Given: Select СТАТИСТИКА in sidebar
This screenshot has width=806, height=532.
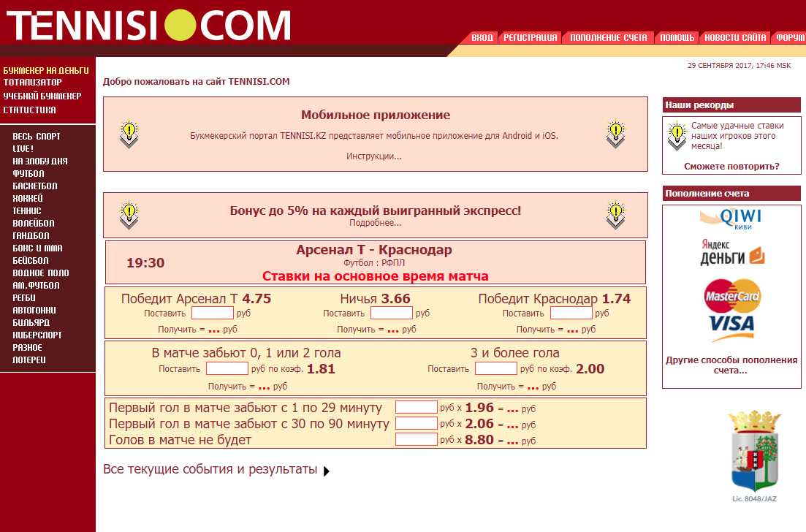Looking at the screenshot, I should pyautogui.click(x=30, y=110).
